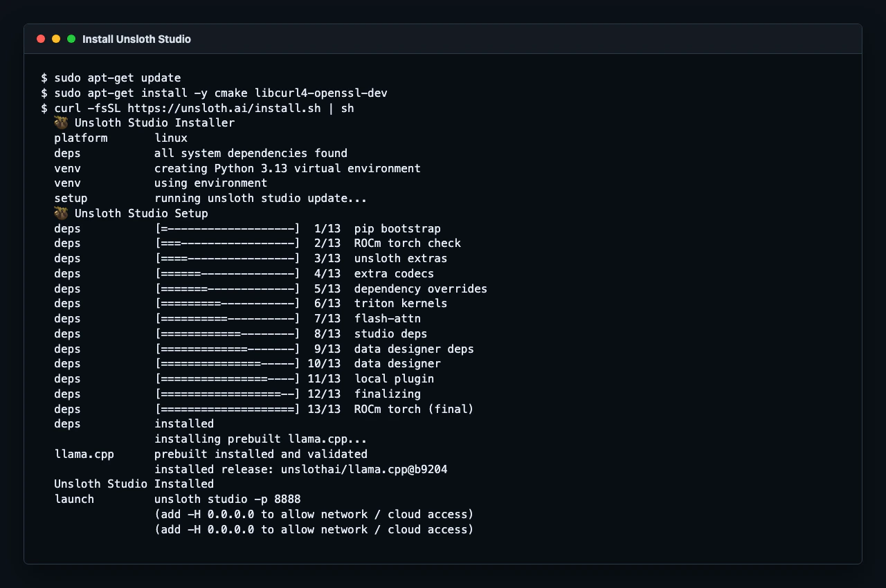This screenshot has width=886, height=588.
Task: Click the 'setup' row label
Action: 71,199
